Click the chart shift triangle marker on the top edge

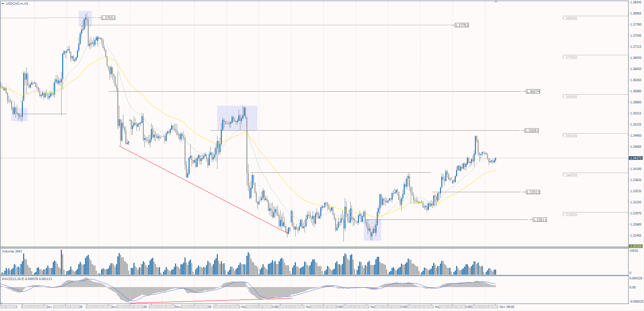(x=496, y=2)
